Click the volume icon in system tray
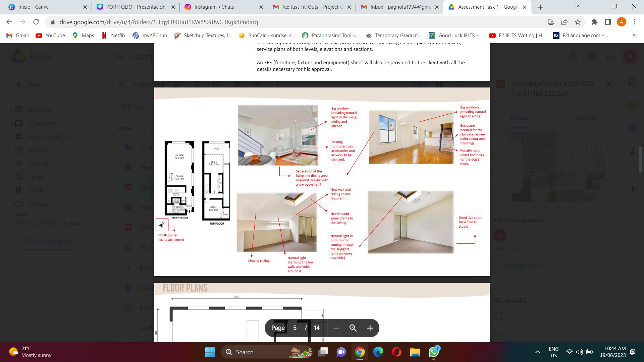Screen dimensions: 644x362 click(579, 352)
